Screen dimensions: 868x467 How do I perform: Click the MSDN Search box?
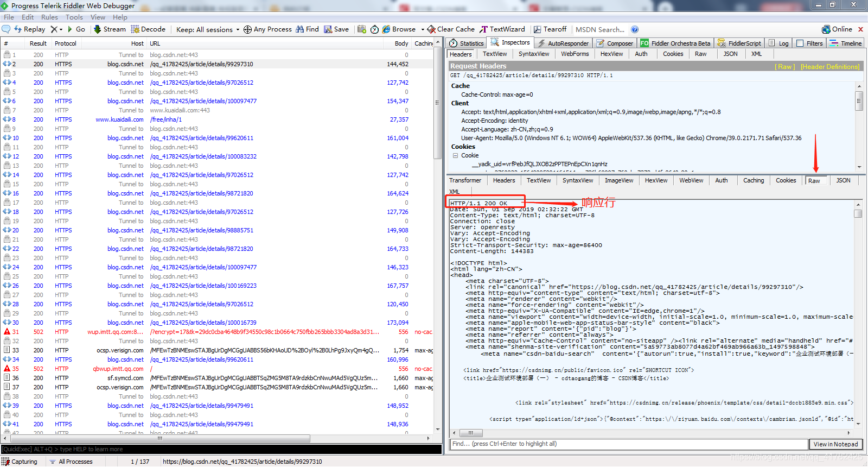[600, 29]
